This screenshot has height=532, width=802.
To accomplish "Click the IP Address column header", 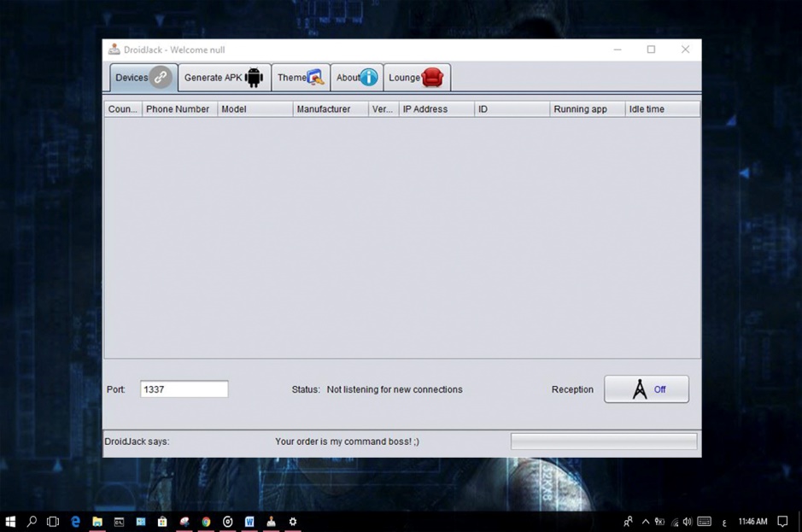I will [x=436, y=109].
